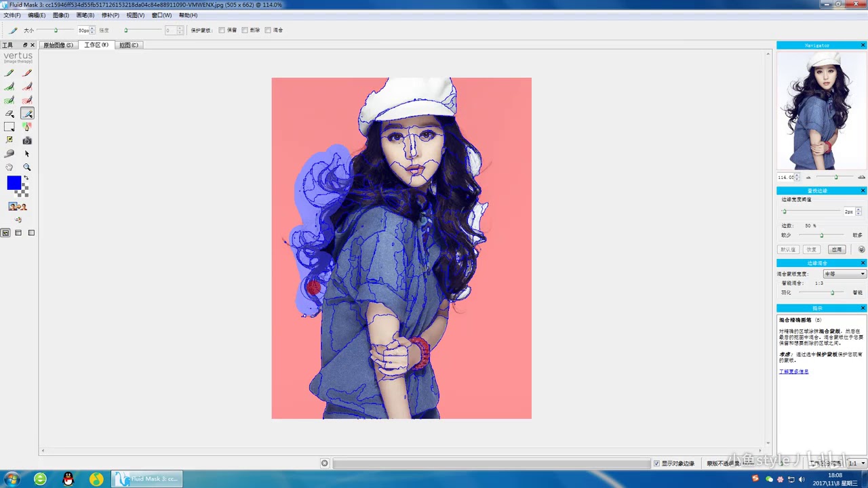Switch to second window layout mode
868x488 pixels.
pos(18,233)
